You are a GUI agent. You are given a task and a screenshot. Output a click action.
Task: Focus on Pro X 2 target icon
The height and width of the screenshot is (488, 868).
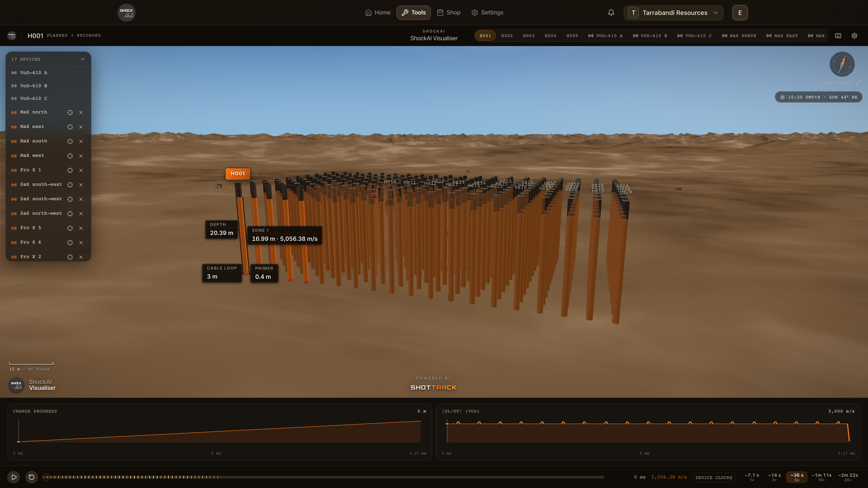[70, 257]
